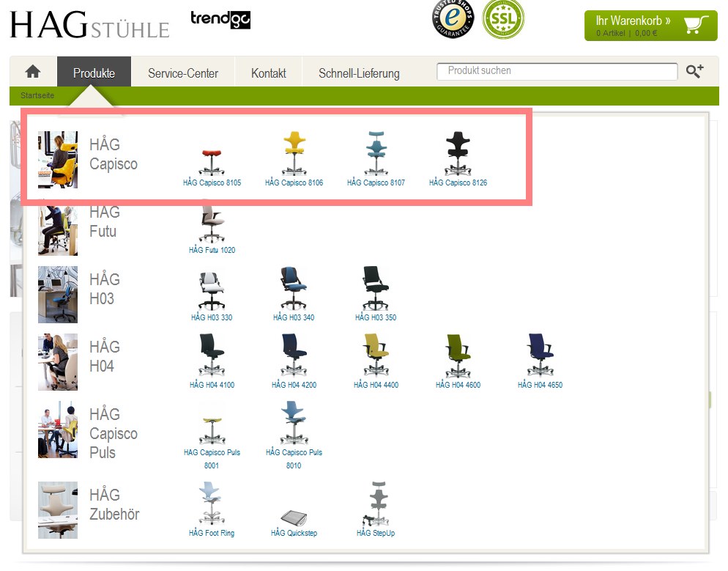Open the HÅG H04 4400 text link
The width and height of the screenshot is (728, 571).
(x=376, y=385)
